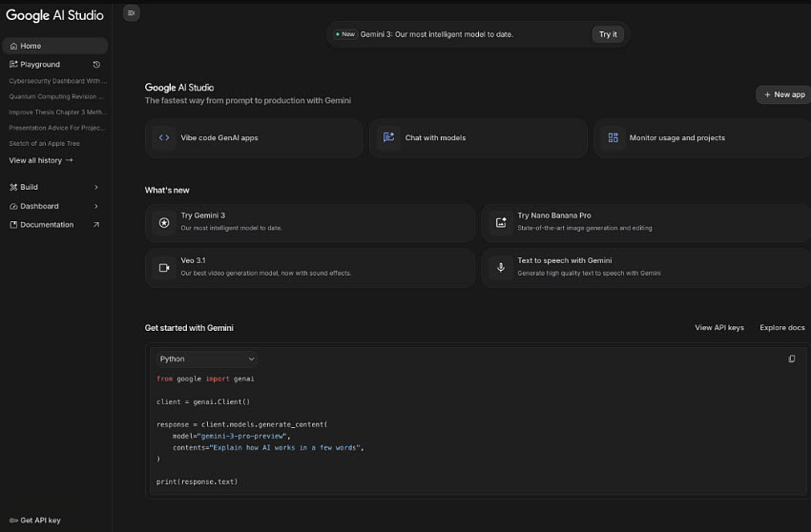Viewport: 811px width, 532px height.
Task: Open the Veo 3.1 video card
Action: (x=309, y=267)
